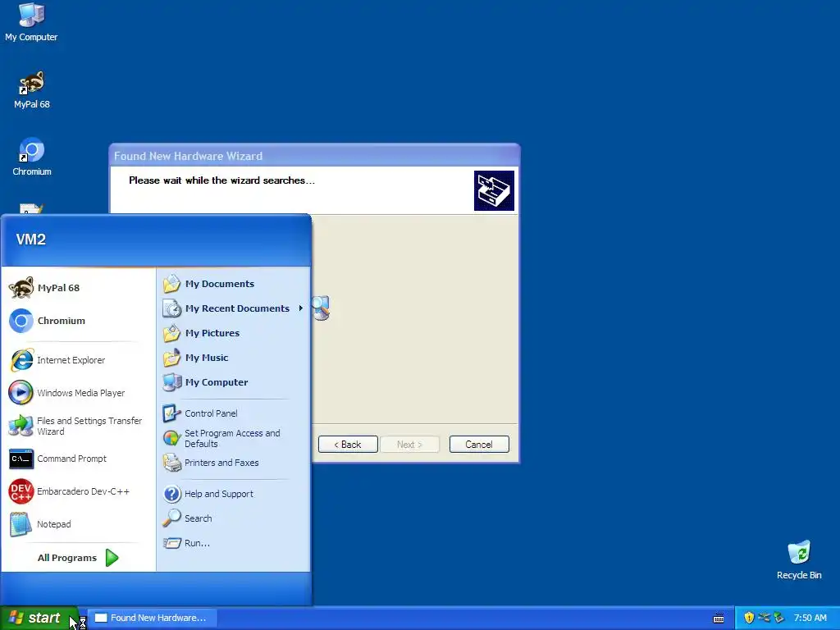Open Command Prompt icon in Start menu

click(21, 459)
